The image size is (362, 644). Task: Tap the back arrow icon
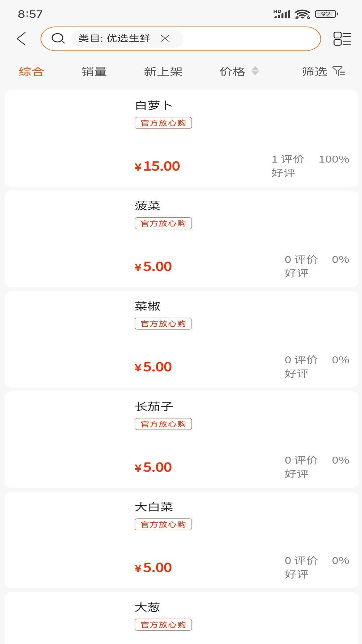21,39
